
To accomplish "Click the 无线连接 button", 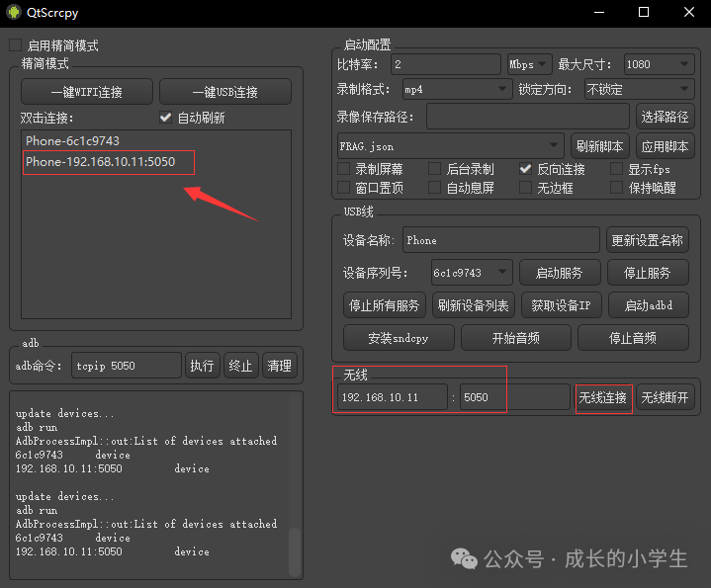I will click(x=603, y=397).
